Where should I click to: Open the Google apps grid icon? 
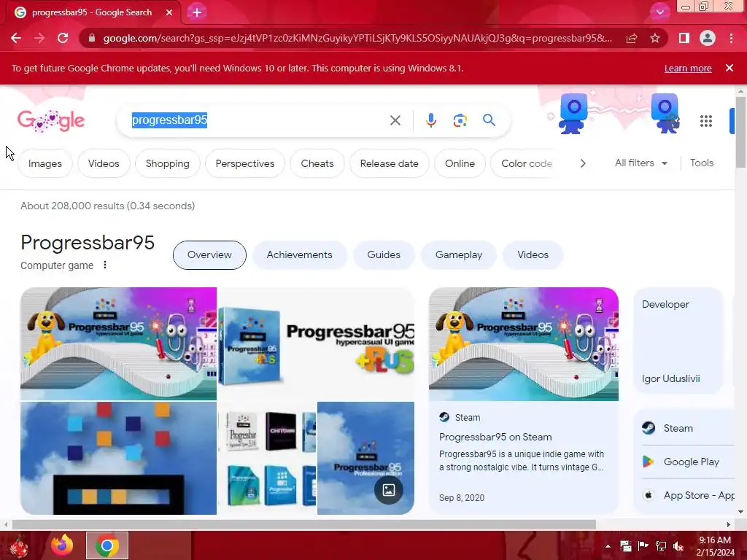click(706, 121)
